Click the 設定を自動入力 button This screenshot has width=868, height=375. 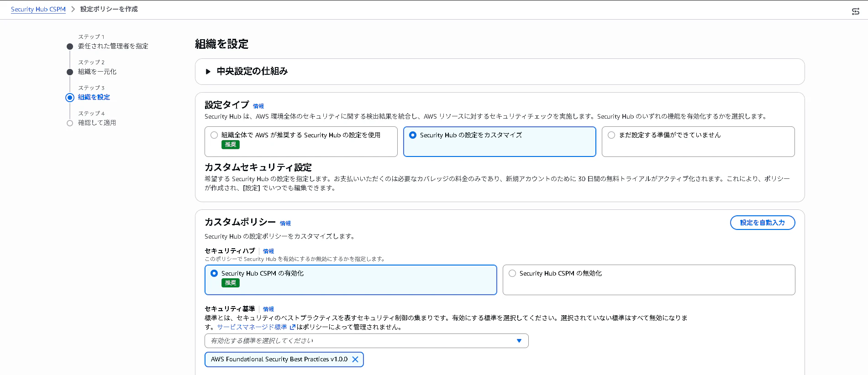[x=763, y=223]
